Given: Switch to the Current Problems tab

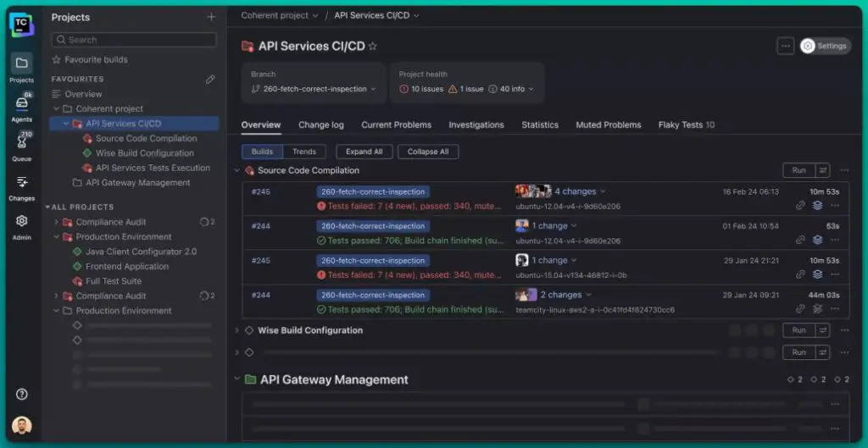Looking at the screenshot, I should (397, 125).
